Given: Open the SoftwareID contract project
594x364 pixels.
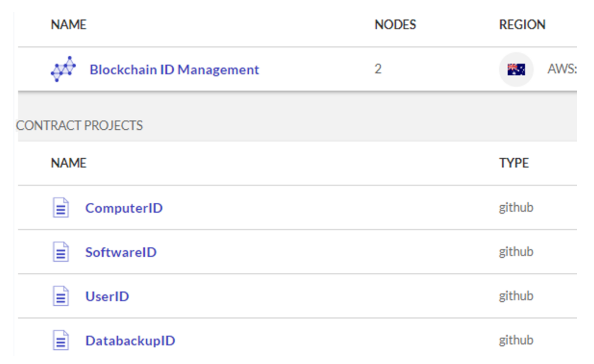Looking at the screenshot, I should 121,252.
